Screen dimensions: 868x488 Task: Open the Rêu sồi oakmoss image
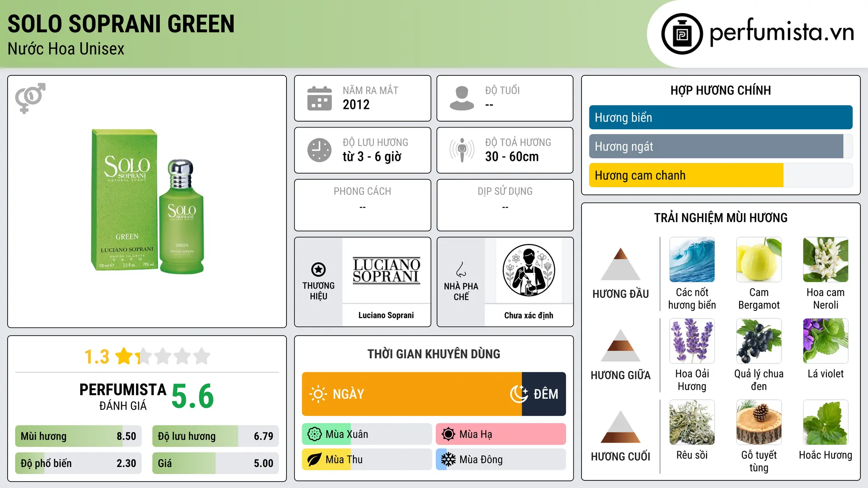click(x=692, y=422)
